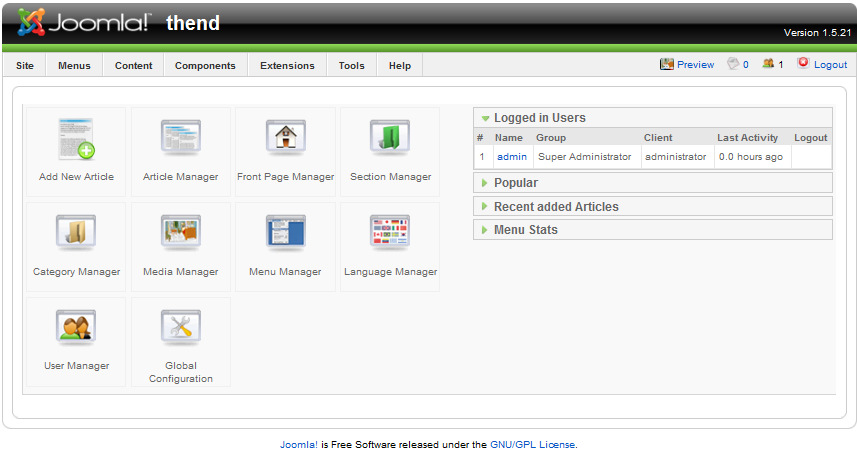Click the Last Activity column header

747,138
